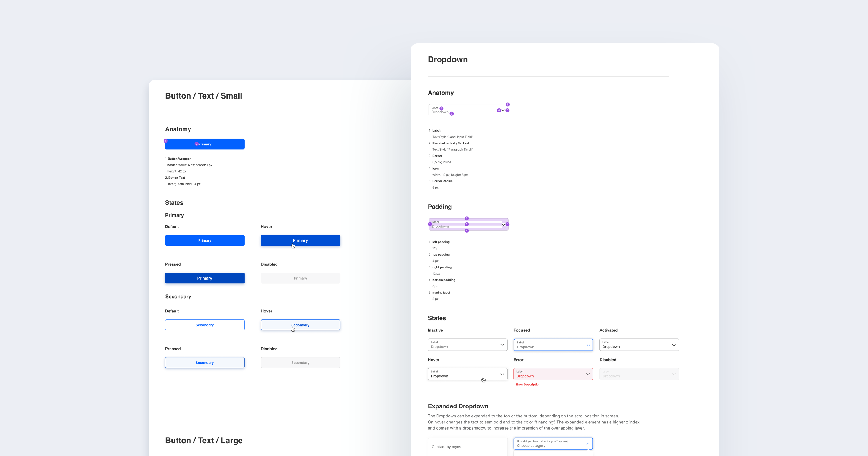Click the default Primary button

click(x=205, y=240)
